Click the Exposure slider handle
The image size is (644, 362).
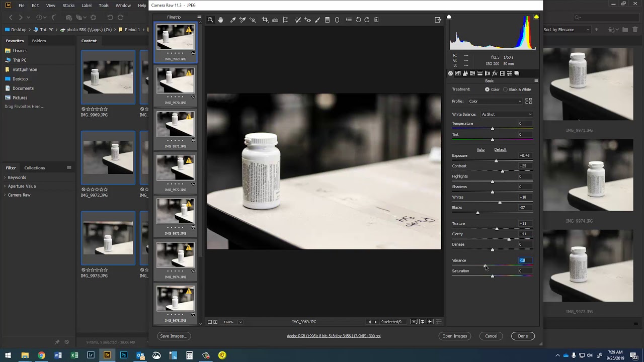[x=496, y=161]
